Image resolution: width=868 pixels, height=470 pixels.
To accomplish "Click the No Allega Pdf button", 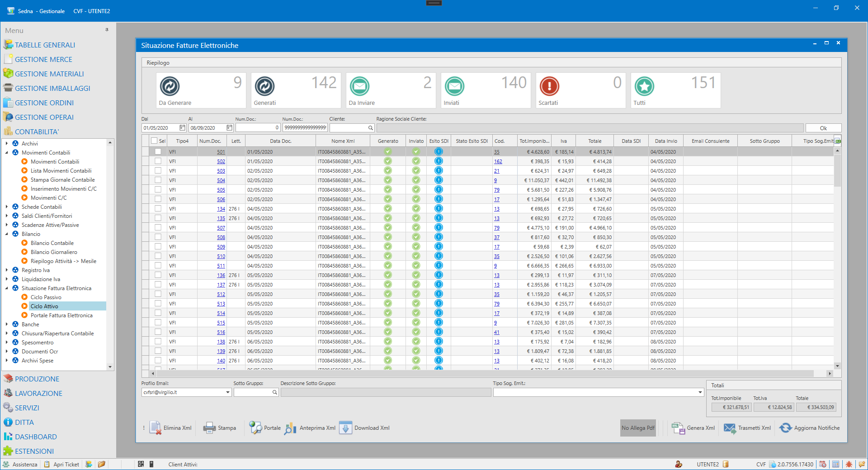I will click(638, 428).
